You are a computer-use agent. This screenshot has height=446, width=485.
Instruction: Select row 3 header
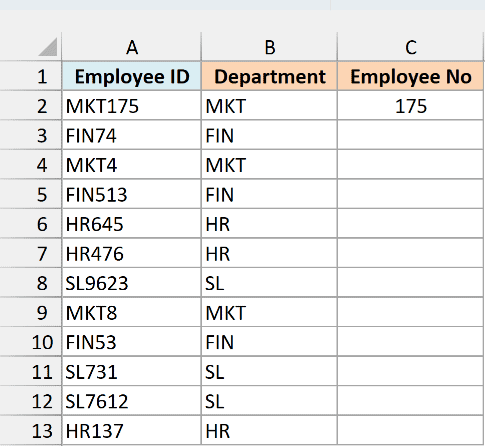(31, 135)
